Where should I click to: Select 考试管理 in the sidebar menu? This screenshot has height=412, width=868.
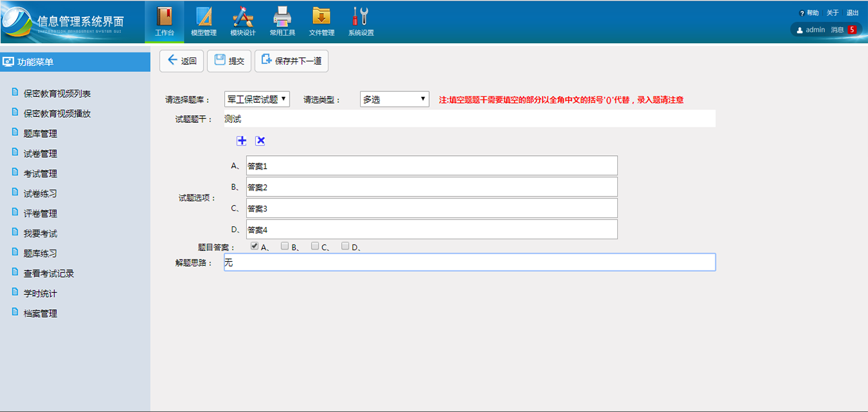(40, 174)
